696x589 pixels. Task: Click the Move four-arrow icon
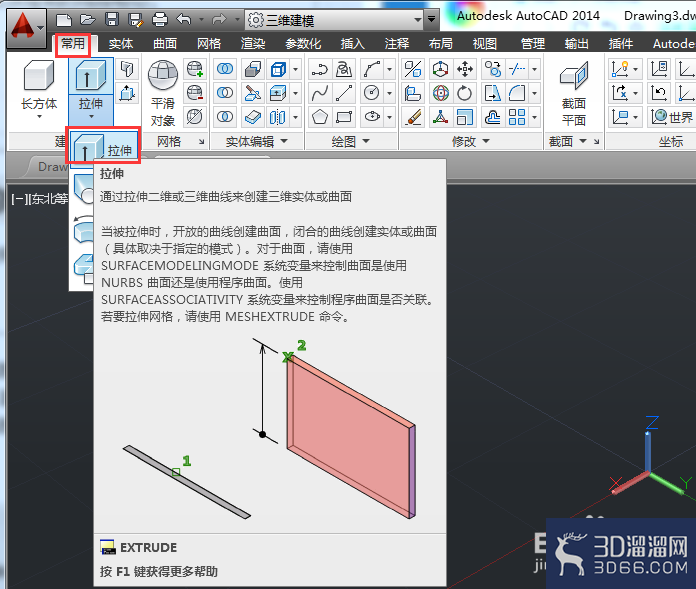(x=465, y=69)
